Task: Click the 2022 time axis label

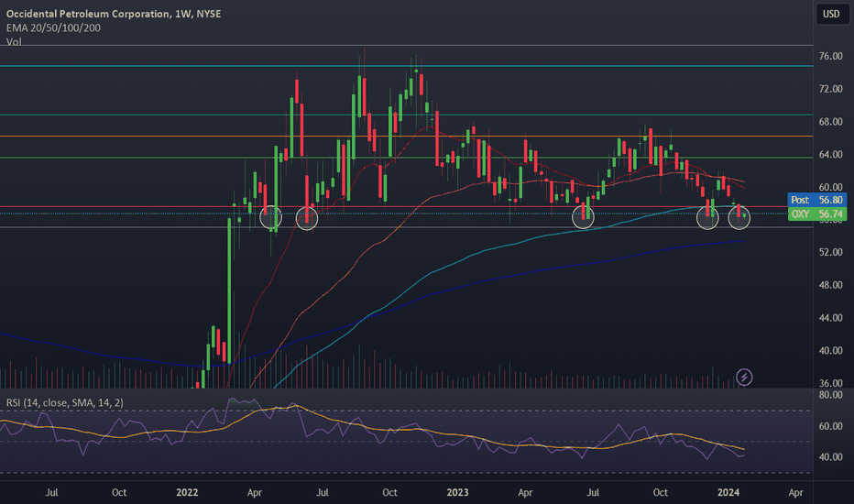Action: [x=187, y=493]
